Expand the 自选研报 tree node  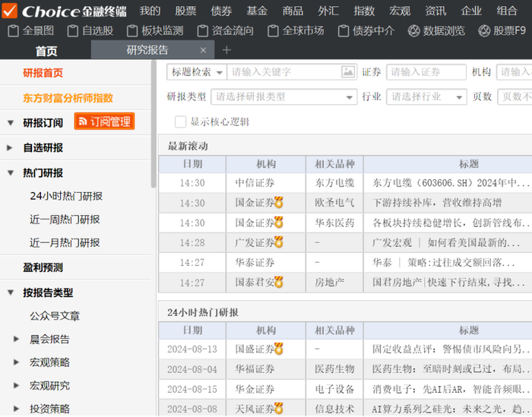(10, 148)
